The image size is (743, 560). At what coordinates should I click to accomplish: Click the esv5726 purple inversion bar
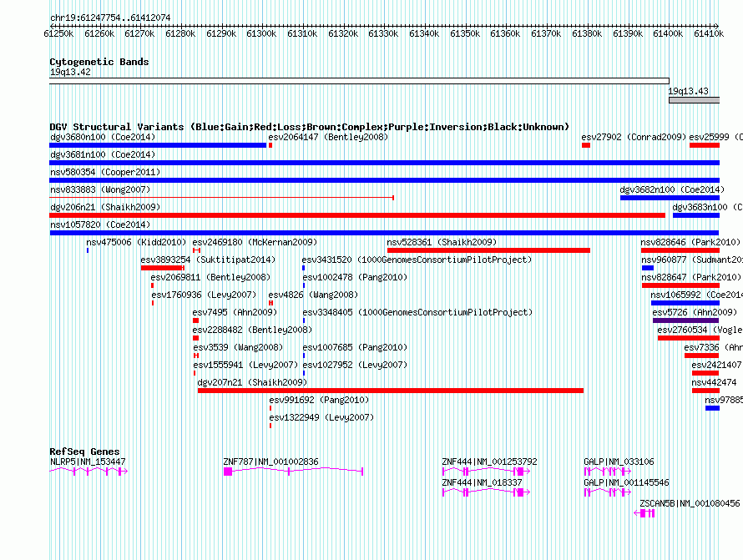click(685, 320)
